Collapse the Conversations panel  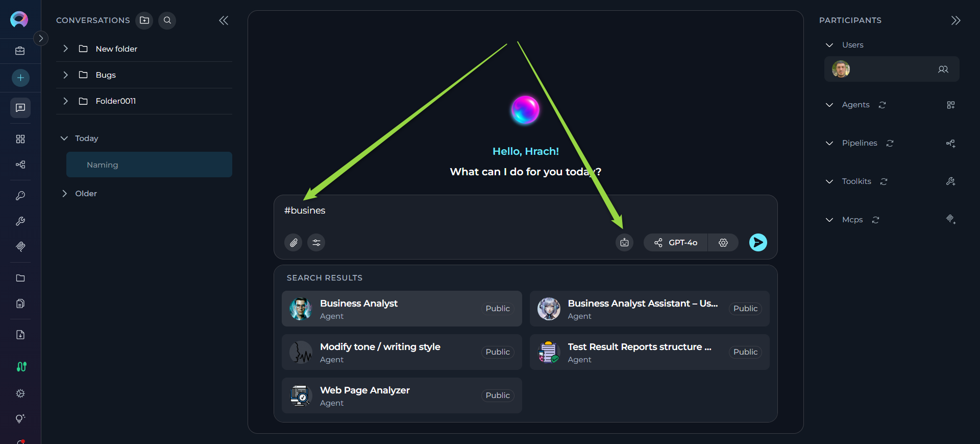coord(224,20)
